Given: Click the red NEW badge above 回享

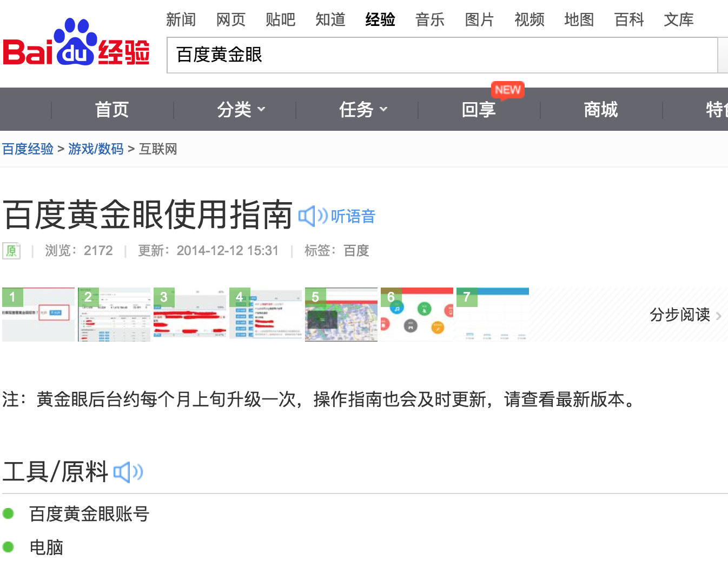Looking at the screenshot, I should pyautogui.click(x=507, y=90).
